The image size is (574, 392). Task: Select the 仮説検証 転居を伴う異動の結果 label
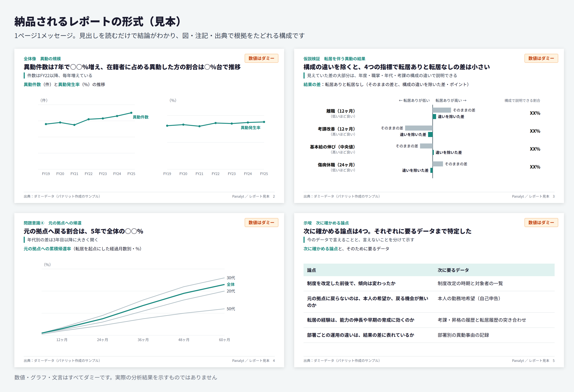tap(334, 59)
